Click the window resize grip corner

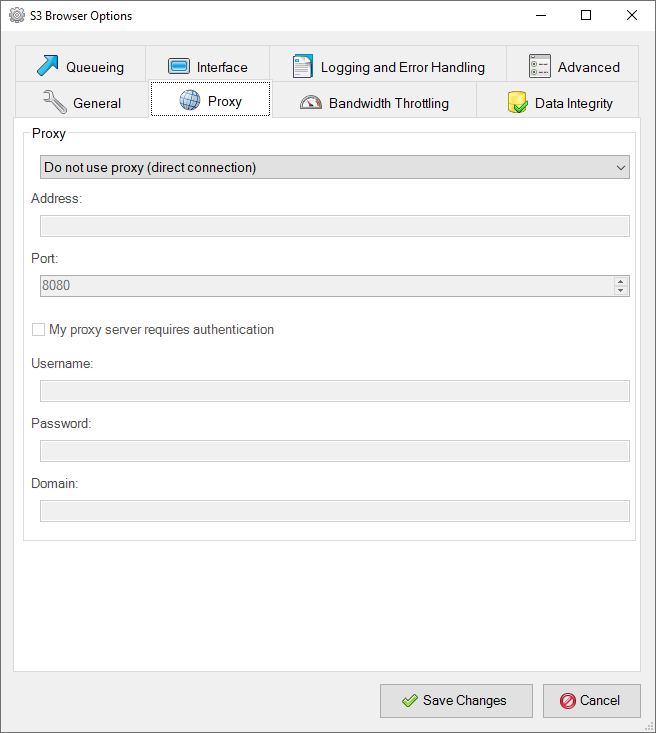click(649, 726)
